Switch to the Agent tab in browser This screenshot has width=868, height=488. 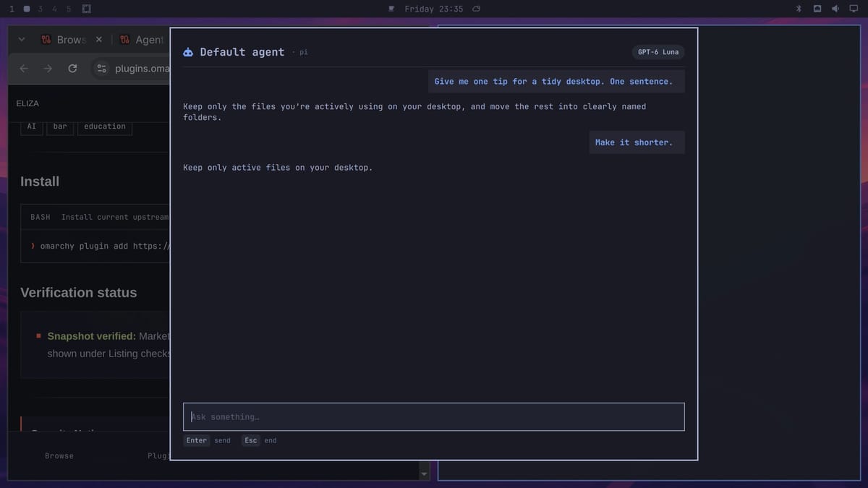point(142,40)
